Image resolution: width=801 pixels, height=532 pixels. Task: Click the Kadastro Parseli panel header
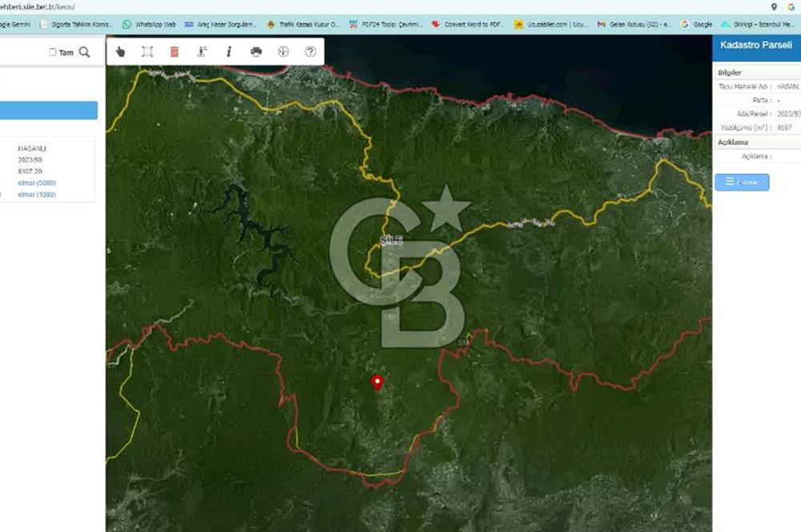756,47
